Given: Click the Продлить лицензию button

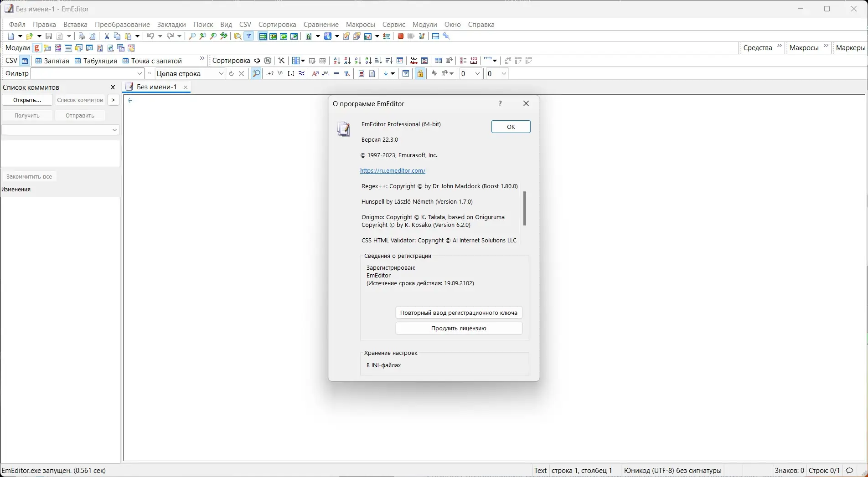Looking at the screenshot, I should (x=459, y=328).
